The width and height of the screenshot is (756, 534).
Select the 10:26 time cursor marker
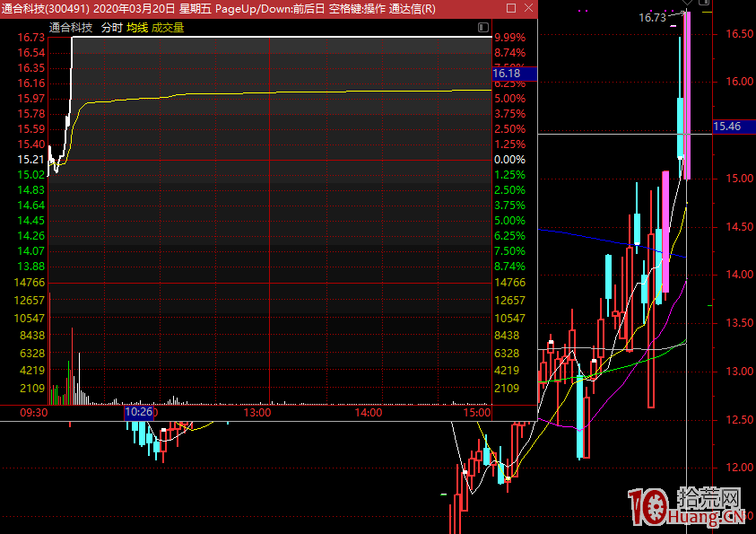(x=139, y=412)
